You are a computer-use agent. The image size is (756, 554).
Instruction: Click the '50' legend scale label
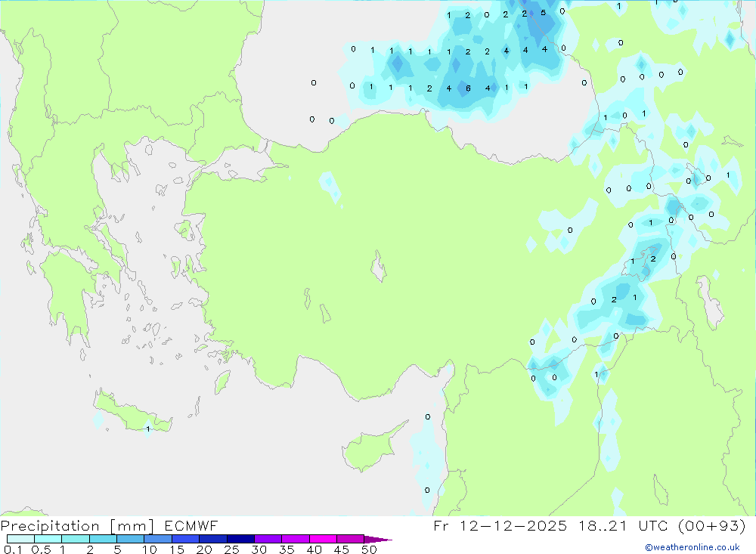(369, 549)
